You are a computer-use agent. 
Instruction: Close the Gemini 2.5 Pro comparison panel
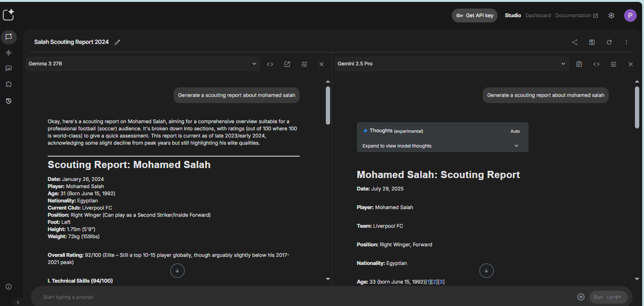pos(631,64)
